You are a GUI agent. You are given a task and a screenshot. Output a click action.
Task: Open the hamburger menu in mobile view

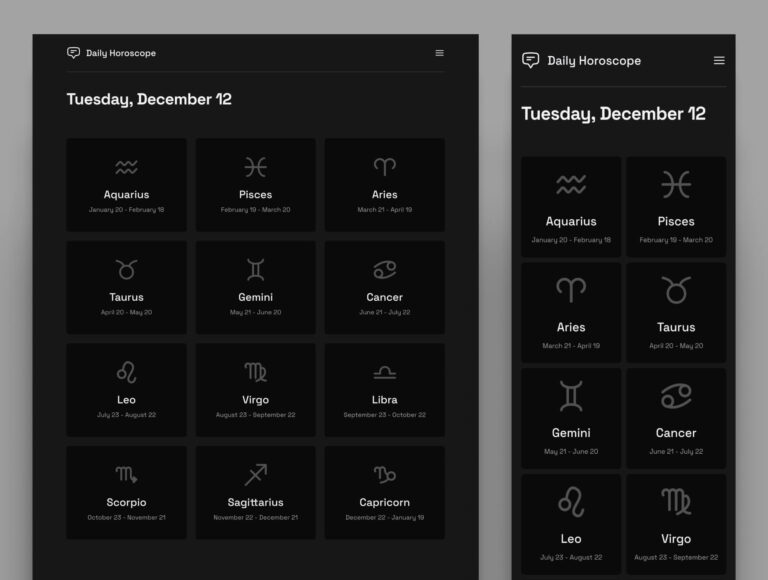click(719, 60)
